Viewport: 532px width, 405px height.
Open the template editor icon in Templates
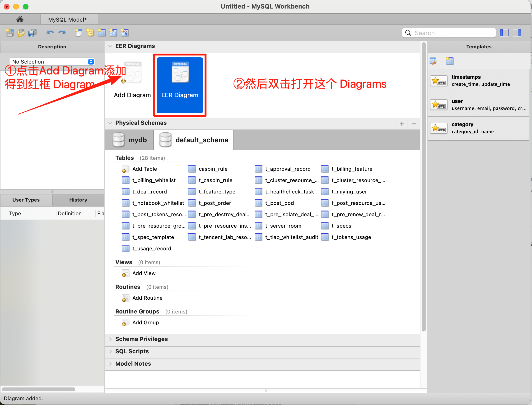coord(434,61)
